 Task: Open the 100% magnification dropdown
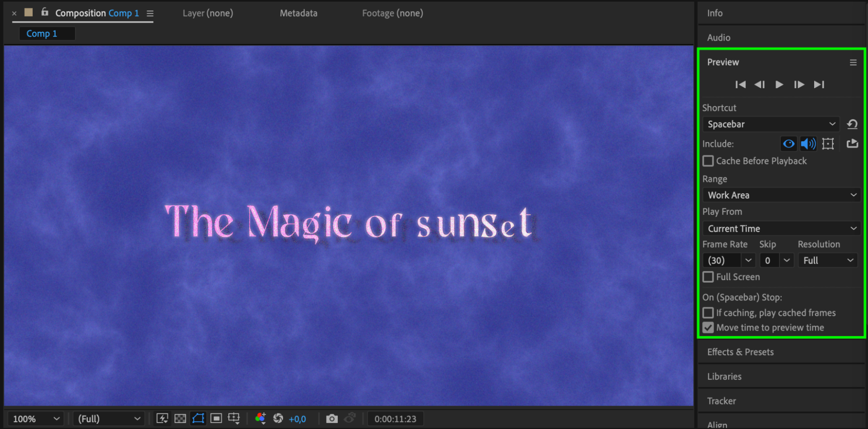36,419
